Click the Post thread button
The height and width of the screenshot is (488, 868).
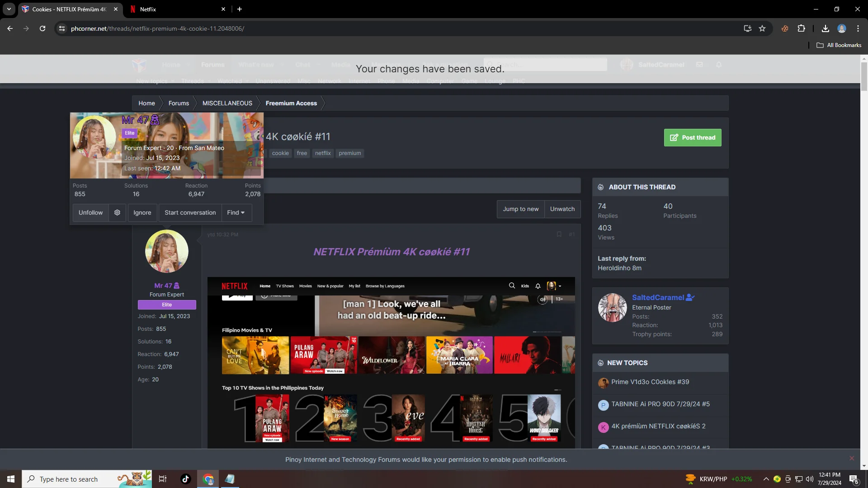coord(693,138)
